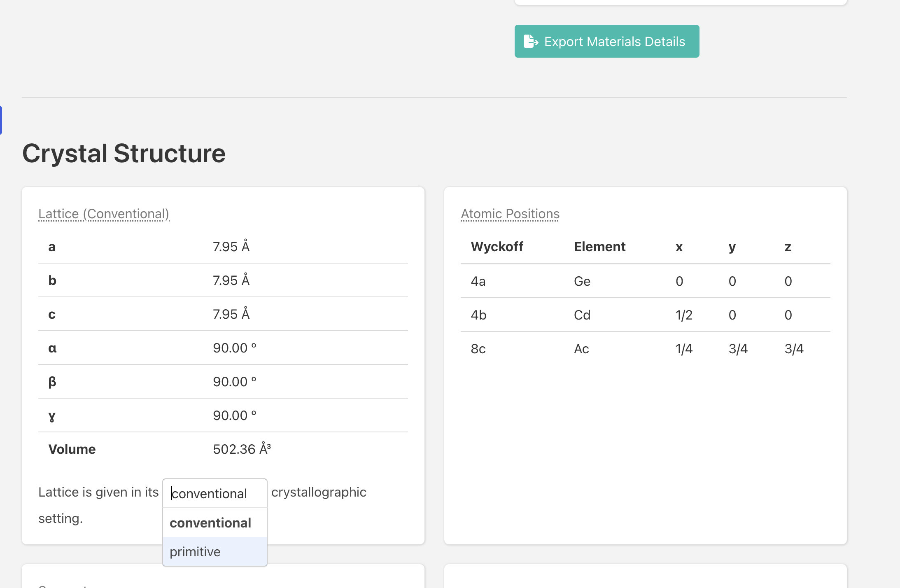
Task: Select the 4b Wyckoff cell
Action: 478,315
